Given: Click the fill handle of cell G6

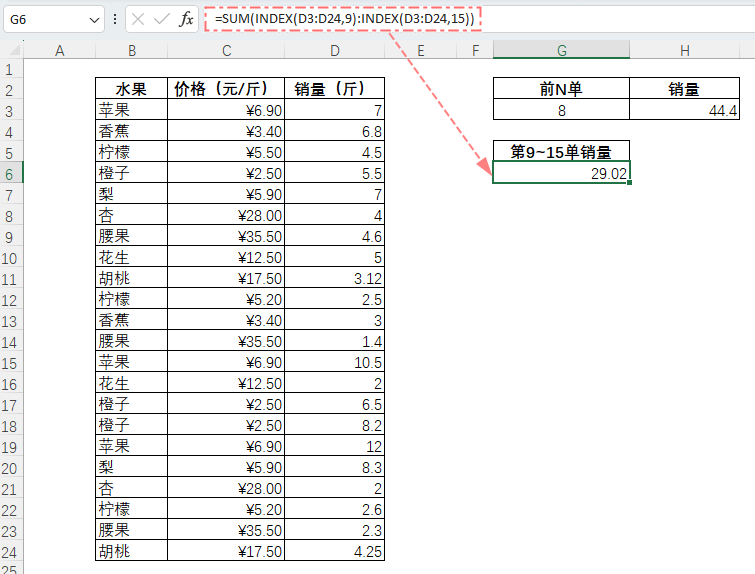Looking at the screenshot, I should [629, 183].
